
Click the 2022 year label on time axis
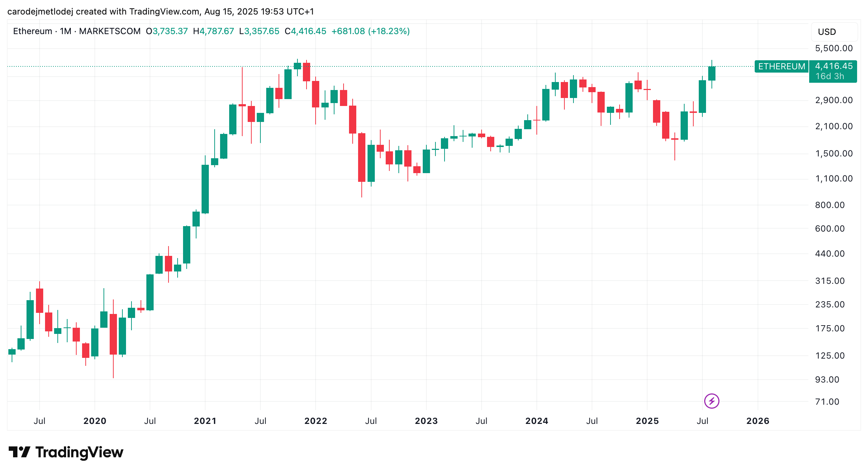pos(316,421)
